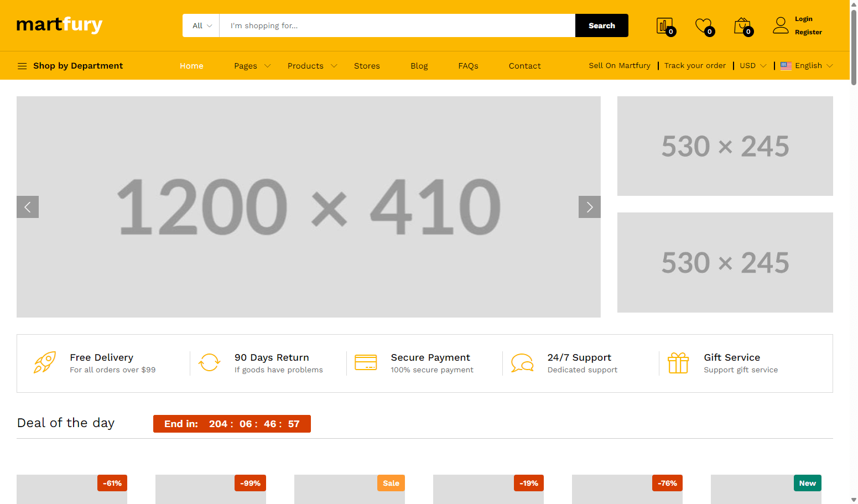
Task: Go to previous slide in banner carousel
Action: (x=28, y=207)
